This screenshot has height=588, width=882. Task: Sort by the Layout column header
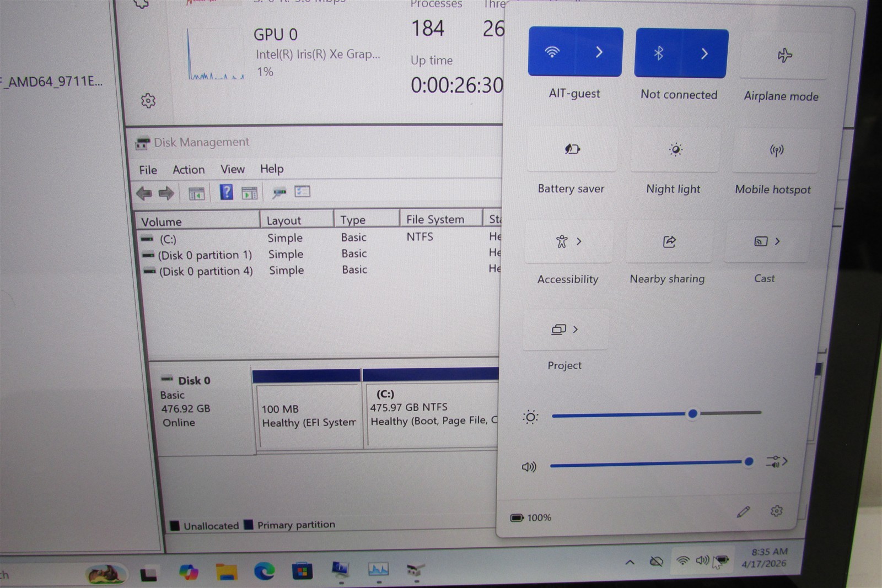[297, 220]
